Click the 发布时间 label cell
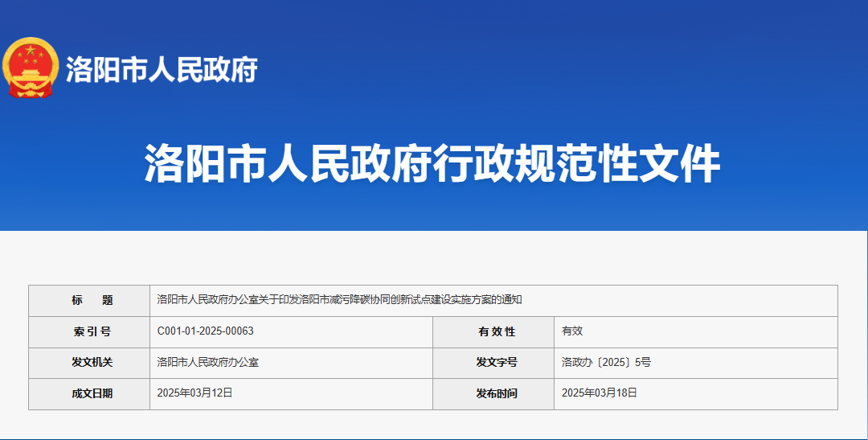Viewport: 868px width, 440px height. pyautogui.click(x=493, y=393)
